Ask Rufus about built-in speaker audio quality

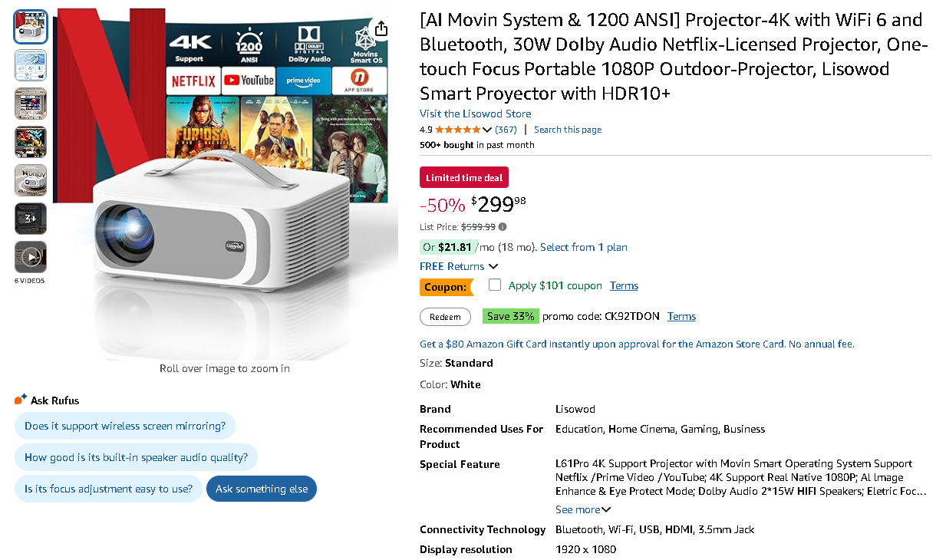(136, 457)
